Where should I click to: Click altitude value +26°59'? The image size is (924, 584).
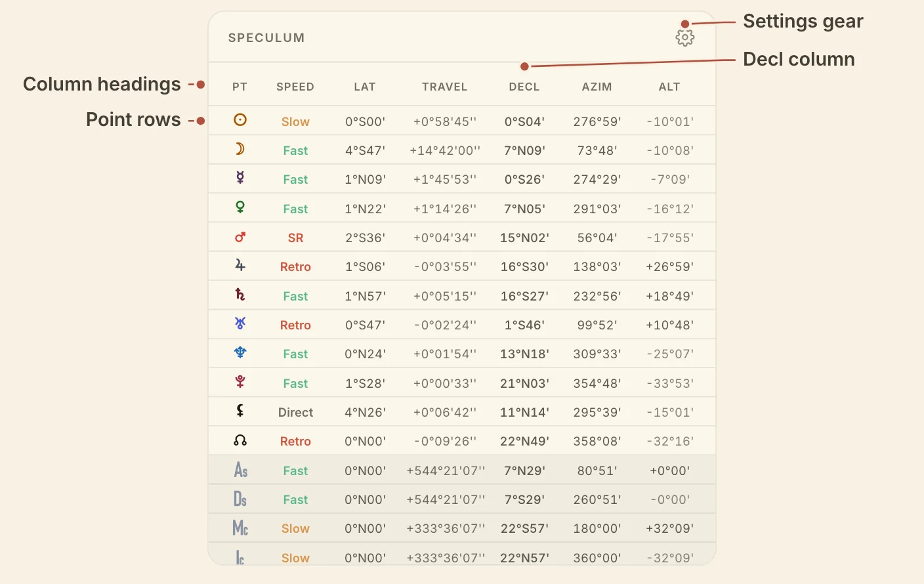tap(669, 267)
